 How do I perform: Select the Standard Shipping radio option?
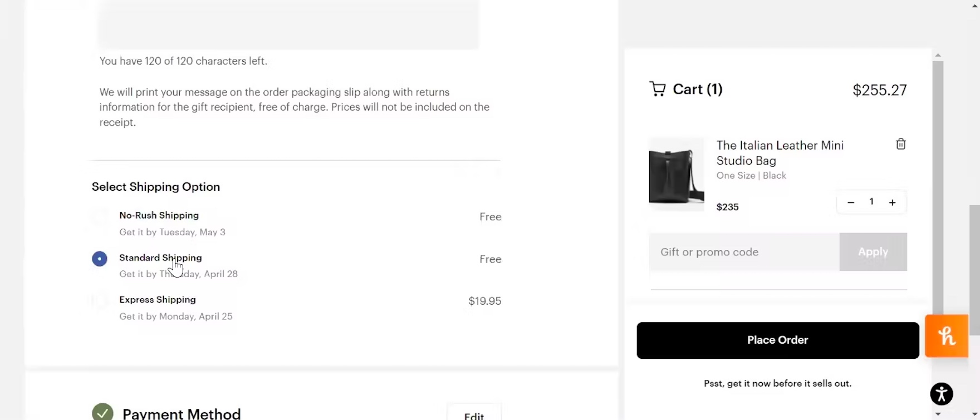click(x=100, y=259)
